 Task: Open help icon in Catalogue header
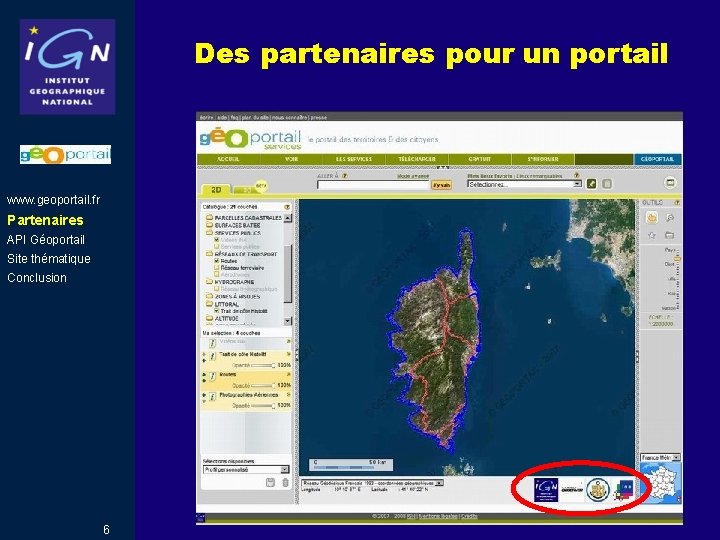pyautogui.click(x=287, y=207)
